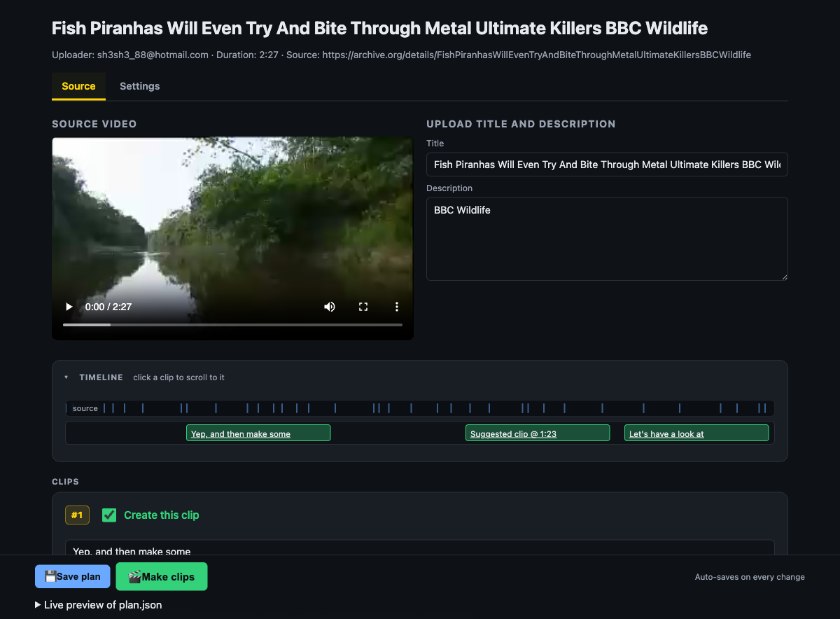This screenshot has height=619, width=840.
Task: Collapse the Timeline section triangle
Action: pyautogui.click(x=66, y=377)
